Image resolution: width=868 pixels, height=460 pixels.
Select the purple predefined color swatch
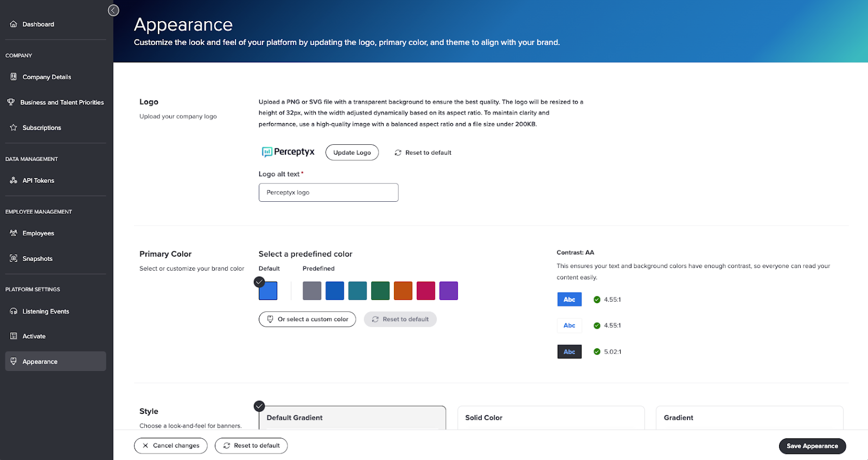pyautogui.click(x=449, y=291)
